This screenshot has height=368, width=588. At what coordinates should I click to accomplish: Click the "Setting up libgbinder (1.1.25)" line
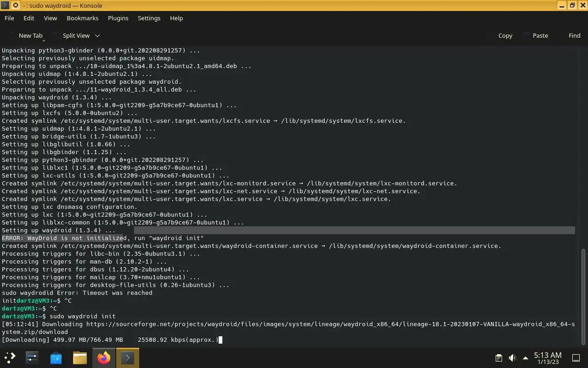coord(64,152)
